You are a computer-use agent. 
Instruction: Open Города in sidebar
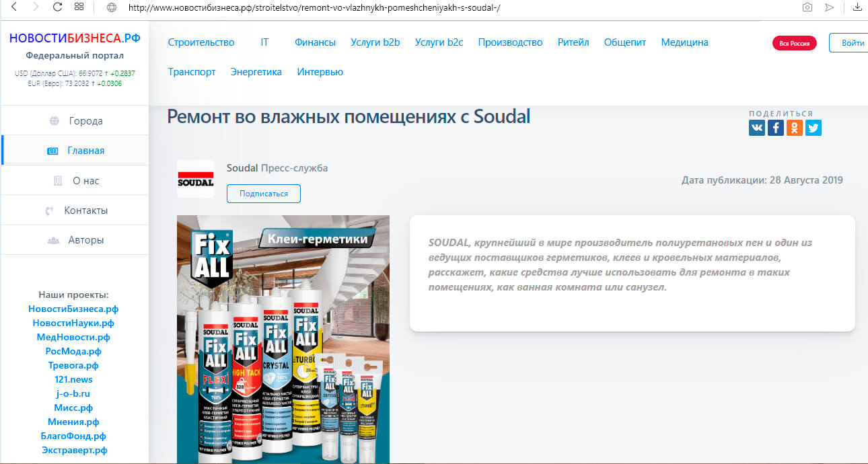(x=75, y=121)
